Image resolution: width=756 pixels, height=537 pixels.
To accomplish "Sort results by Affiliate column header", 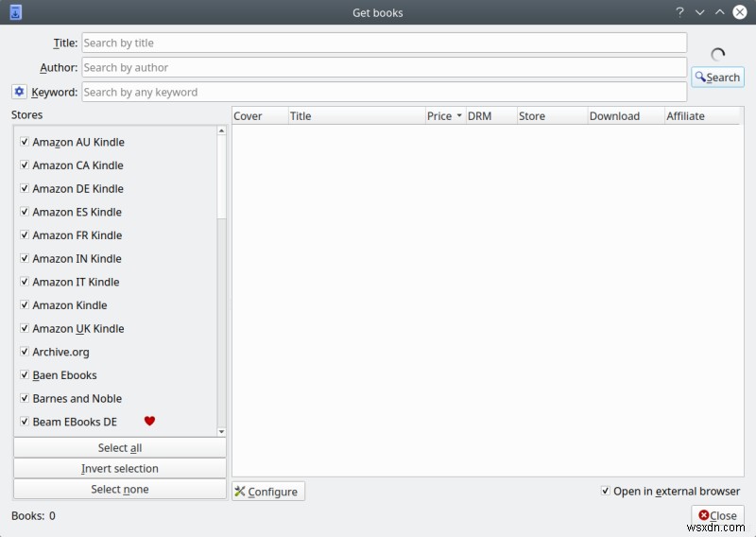I will 702,115.
